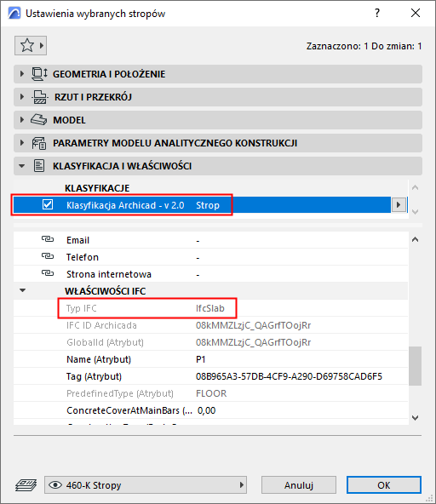Click the Klasyfikacja Archicad - v 2.0 label
Screen dimensions: 436x504
[x=125, y=205]
